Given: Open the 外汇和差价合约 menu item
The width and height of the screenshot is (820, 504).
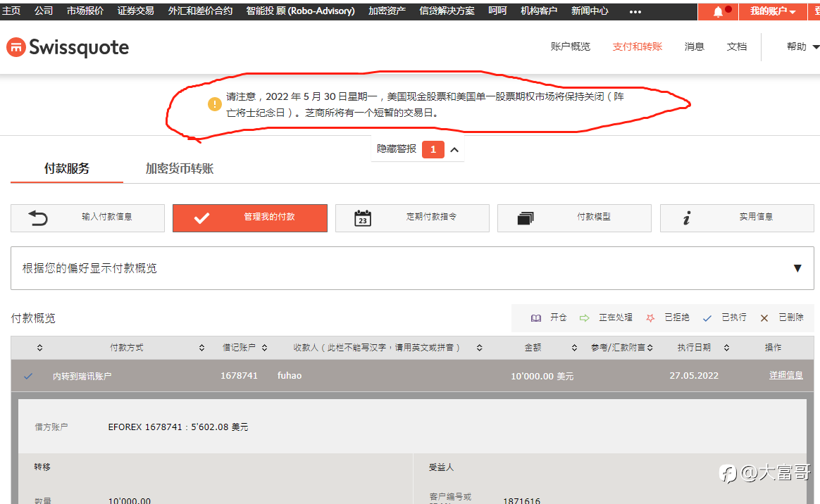Looking at the screenshot, I should point(200,11).
